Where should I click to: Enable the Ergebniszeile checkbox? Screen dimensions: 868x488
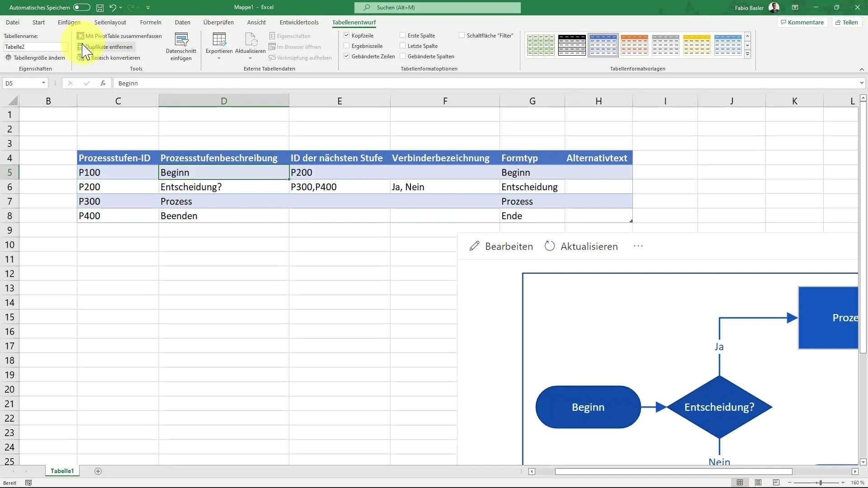point(347,46)
